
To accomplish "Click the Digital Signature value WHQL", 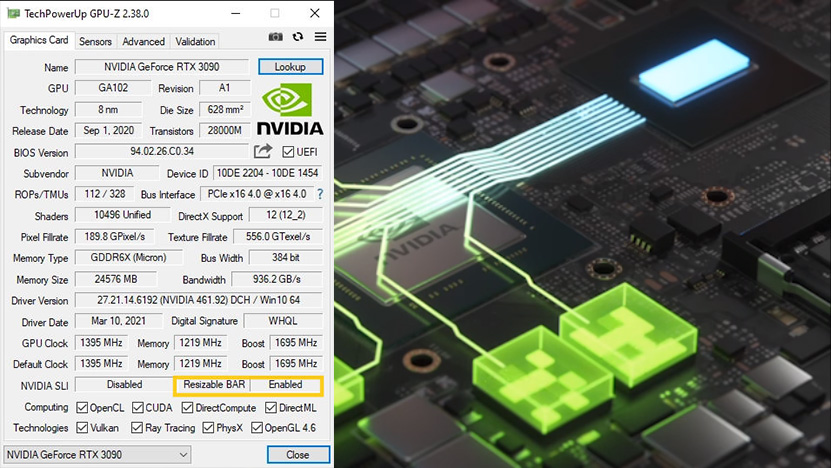I will pyautogui.click(x=283, y=321).
